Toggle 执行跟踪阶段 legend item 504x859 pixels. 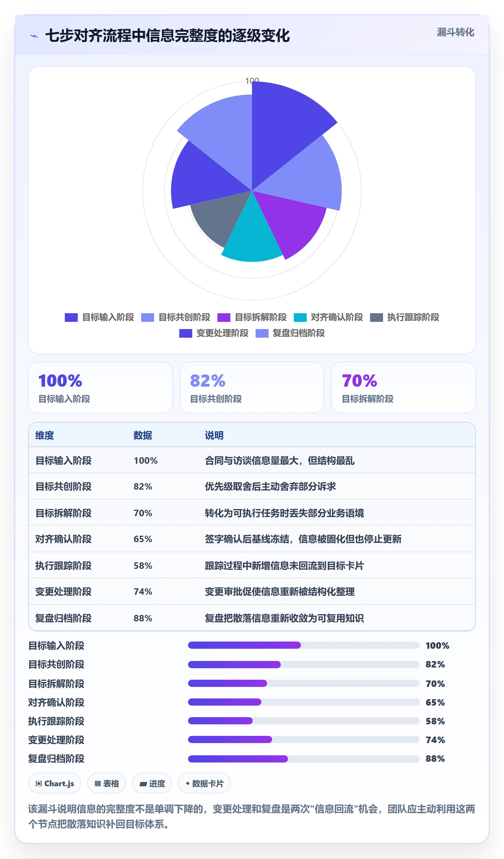tap(405, 317)
